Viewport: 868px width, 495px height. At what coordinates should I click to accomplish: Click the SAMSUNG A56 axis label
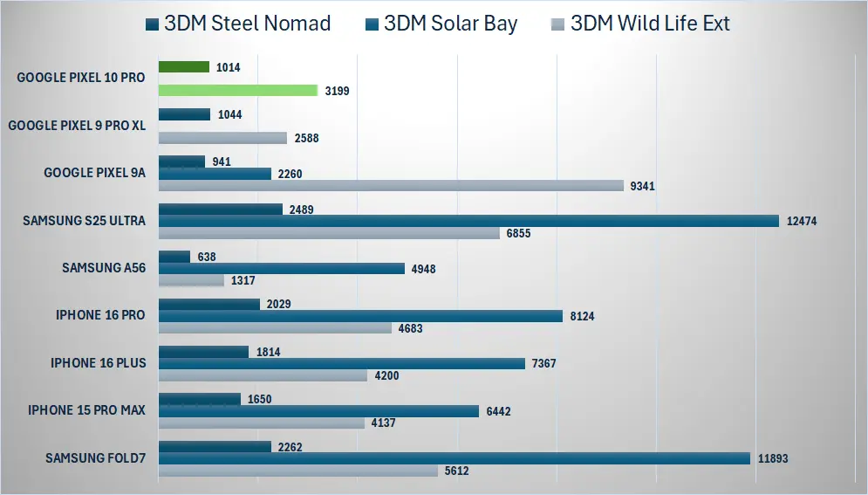(104, 268)
